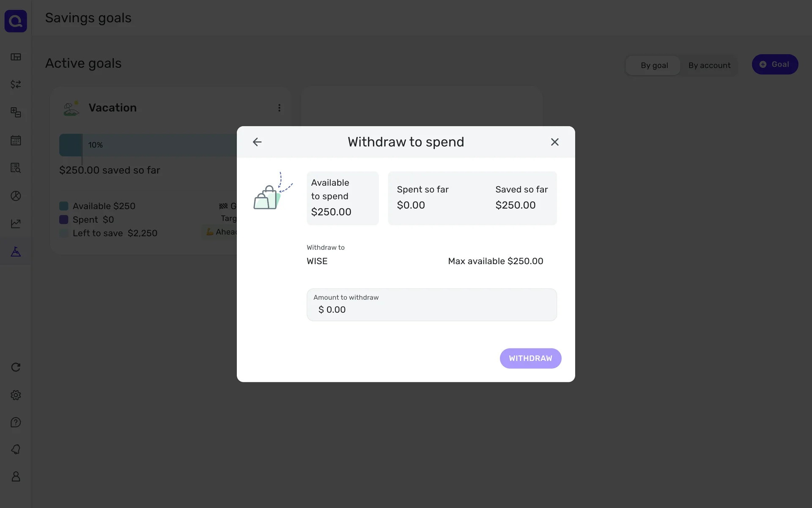Viewport: 812px width, 508px height.
Task: Click the Amount to withdraw field
Action: click(x=431, y=305)
